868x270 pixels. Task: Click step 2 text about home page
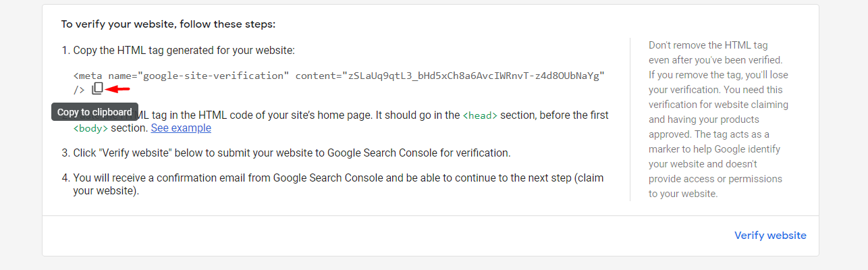[x=341, y=122]
